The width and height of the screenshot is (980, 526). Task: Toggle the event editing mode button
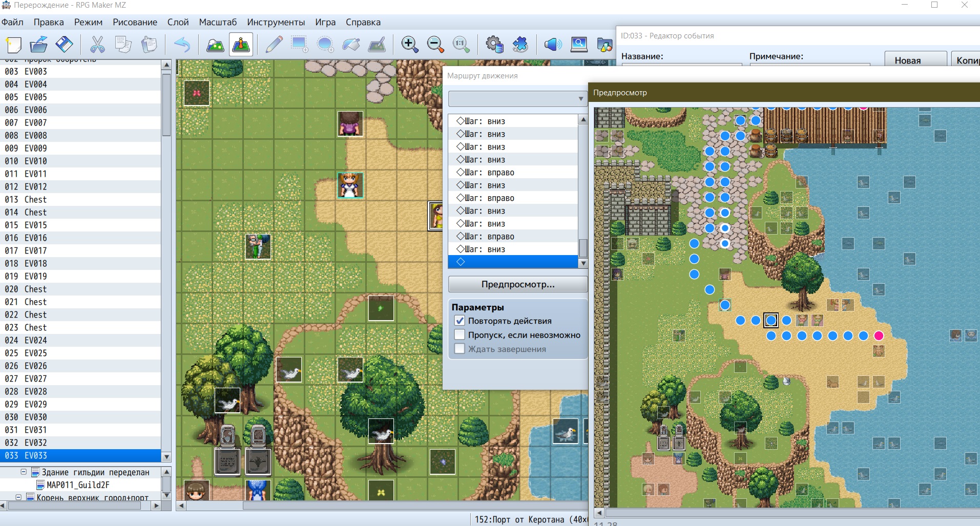pos(241,45)
